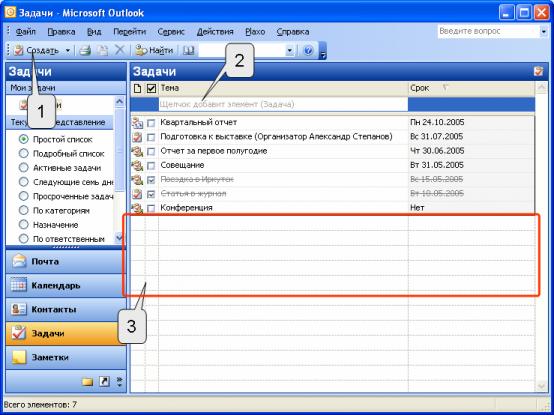The height and width of the screenshot is (415, 554).
Task: Open the toolbar search contact dropdown arrow
Action: pos(289,51)
